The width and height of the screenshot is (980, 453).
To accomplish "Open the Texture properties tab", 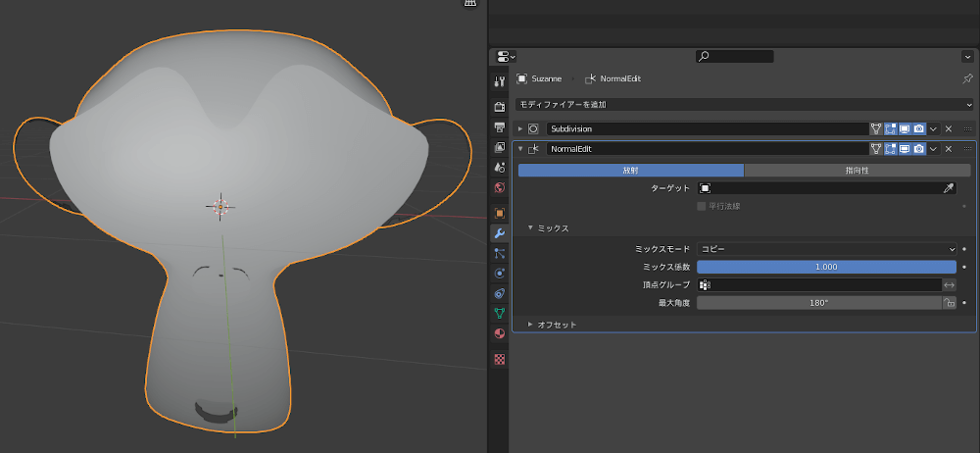I will point(499,359).
